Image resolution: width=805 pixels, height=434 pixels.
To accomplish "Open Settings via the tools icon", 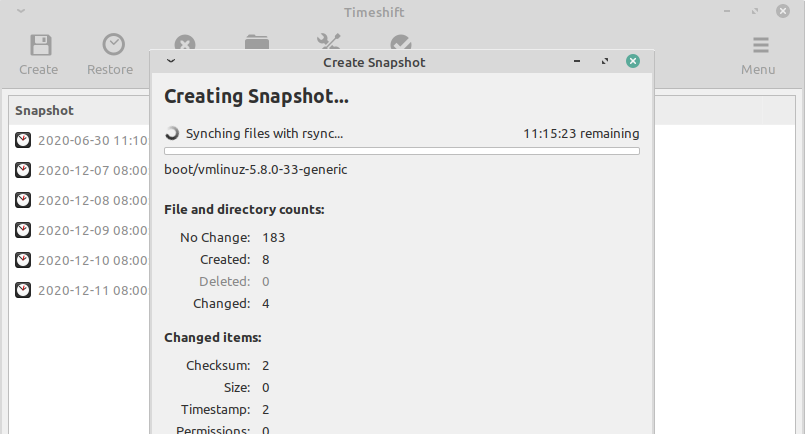I will pos(329,42).
